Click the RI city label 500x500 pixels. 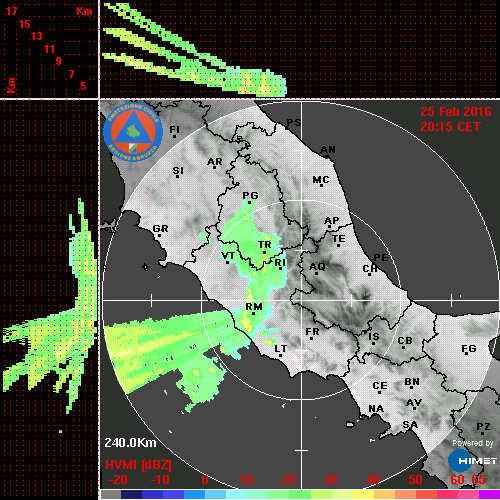click(280, 263)
